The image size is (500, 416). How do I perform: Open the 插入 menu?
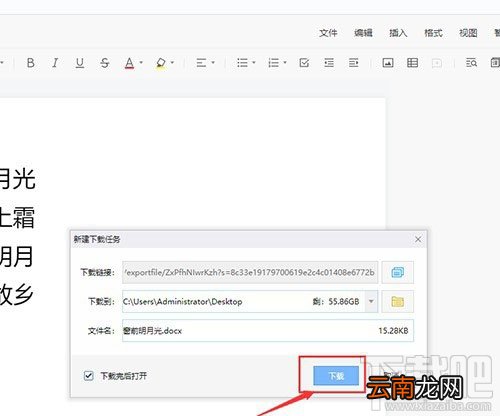[x=398, y=33]
